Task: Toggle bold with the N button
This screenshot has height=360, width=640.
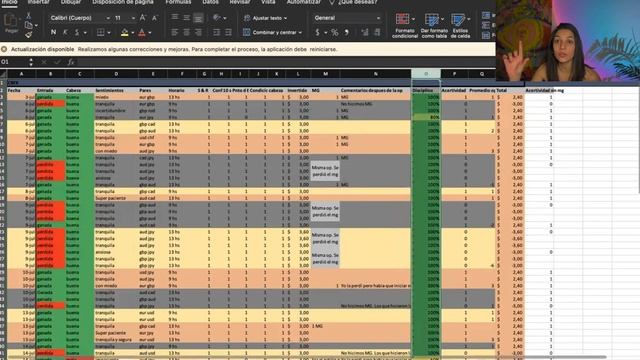Action: coord(53,32)
